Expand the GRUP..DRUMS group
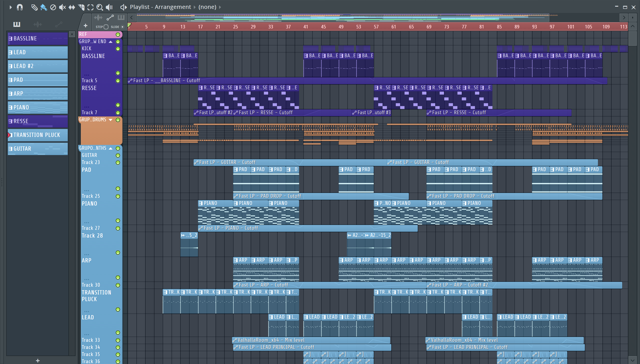The width and height of the screenshot is (640, 364). tap(110, 120)
